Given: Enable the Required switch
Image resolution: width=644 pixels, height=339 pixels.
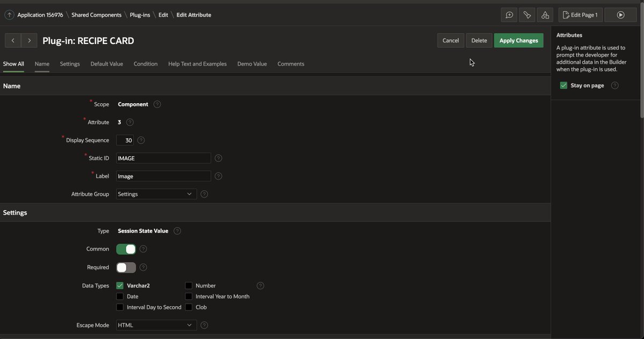Looking at the screenshot, I should click(x=126, y=268).
